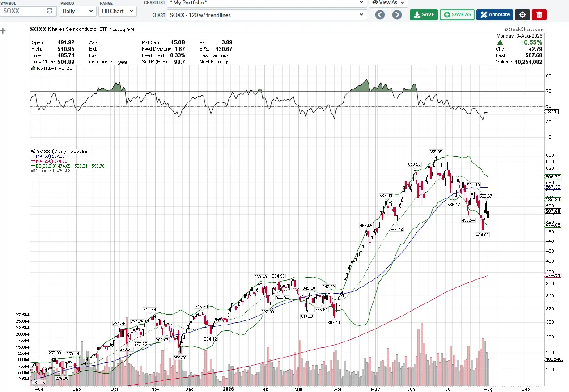Click the green up-arrow change indicator
This screenshot has height=392, width=569.
[x=500, y=42]
